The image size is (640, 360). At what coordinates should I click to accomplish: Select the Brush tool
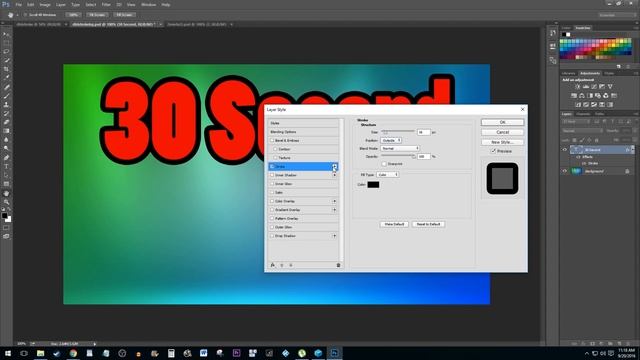pos(6,96)
